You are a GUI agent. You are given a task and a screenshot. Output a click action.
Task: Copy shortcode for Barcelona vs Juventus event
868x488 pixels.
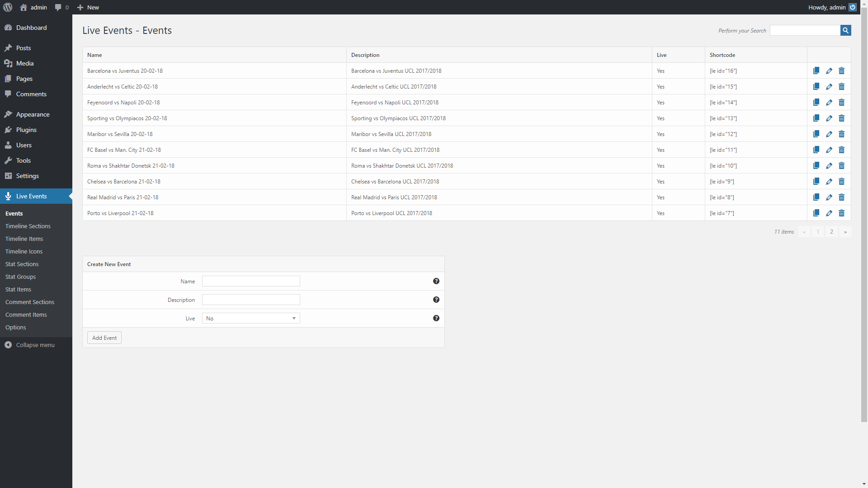coord(816,70)
